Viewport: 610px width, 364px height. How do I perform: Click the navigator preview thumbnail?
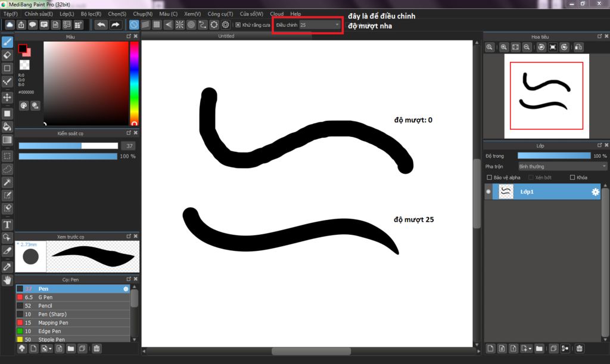(547, 96)
